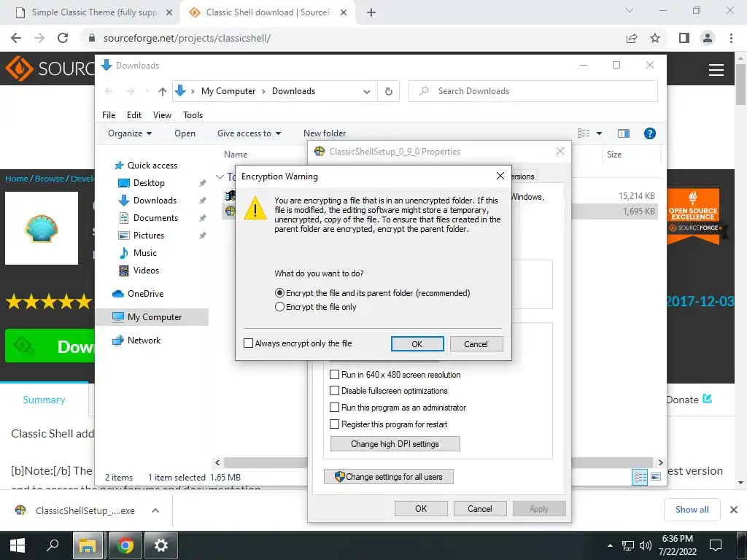The width and height of the screenshot is (747, 560).
Task: Open Chrome three-dot menu
Action: click(731, 38)
